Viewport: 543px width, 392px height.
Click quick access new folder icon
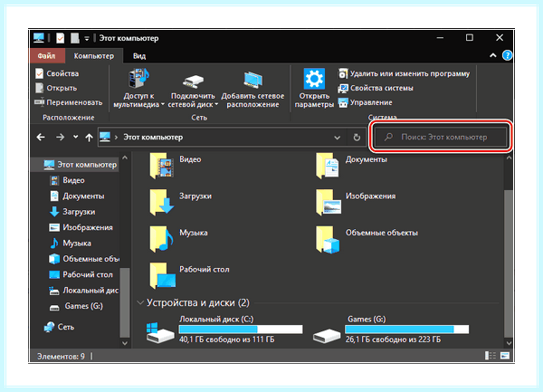(x=75, y=38)
